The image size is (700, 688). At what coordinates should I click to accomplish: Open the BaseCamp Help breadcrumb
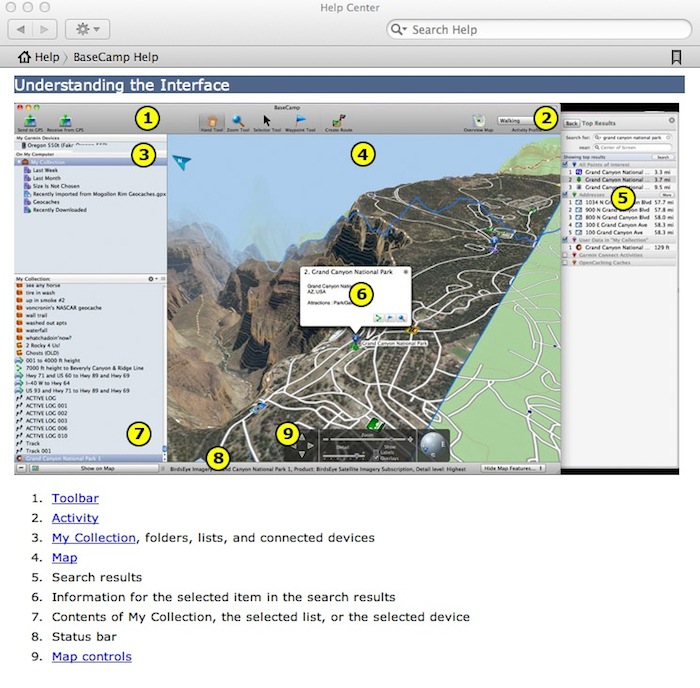coord(116,57)
